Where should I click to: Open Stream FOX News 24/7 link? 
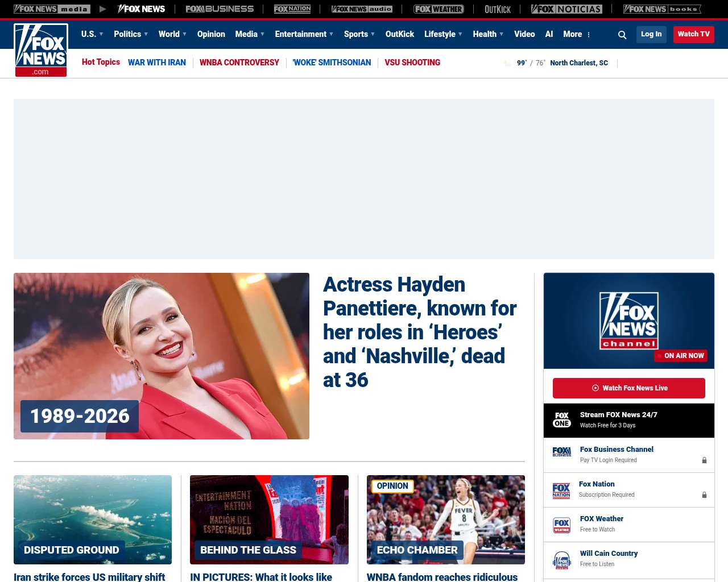tap(619, 415)
